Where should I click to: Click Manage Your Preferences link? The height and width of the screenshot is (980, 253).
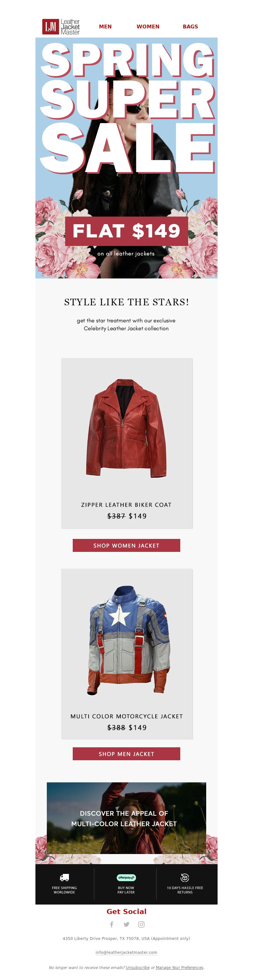pyautogui.click(x=179, y=967)
